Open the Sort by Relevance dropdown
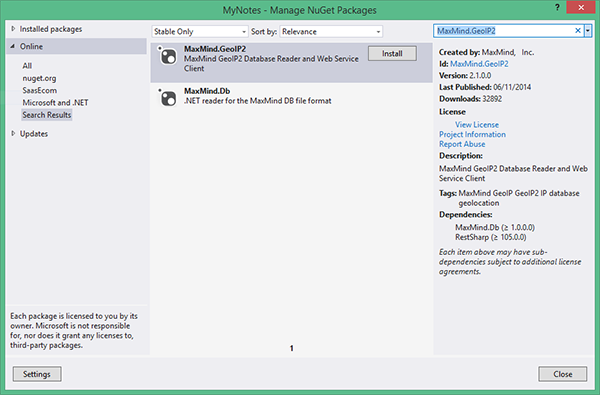 point(331,31)
